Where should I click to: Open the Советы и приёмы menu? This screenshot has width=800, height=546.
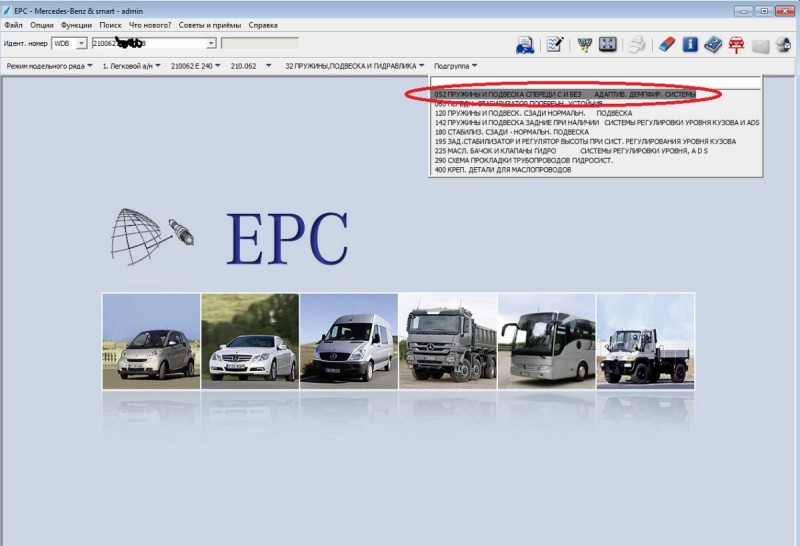point(210,25)
